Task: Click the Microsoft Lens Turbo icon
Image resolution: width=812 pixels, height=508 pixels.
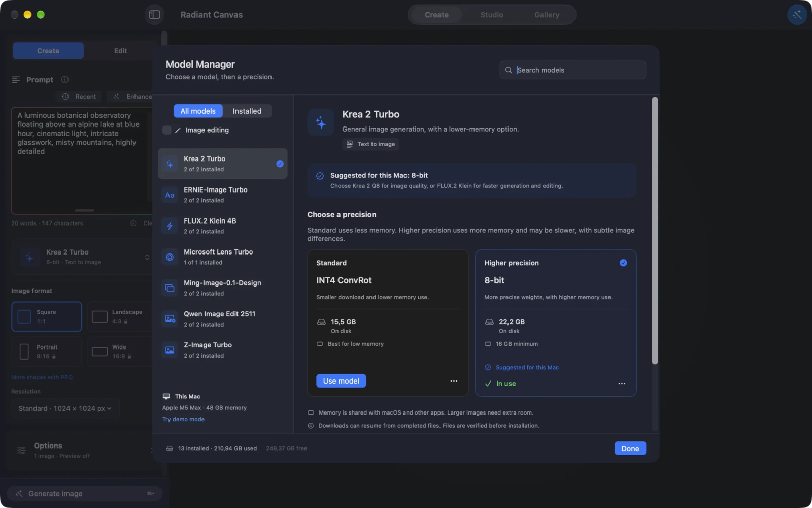Action: pos(170,257)
